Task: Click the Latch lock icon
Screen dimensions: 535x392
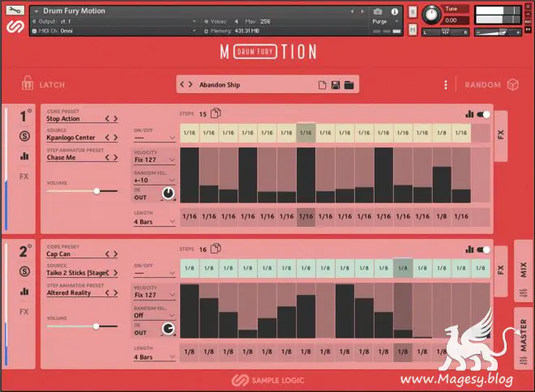Action: tap(28, 83)
